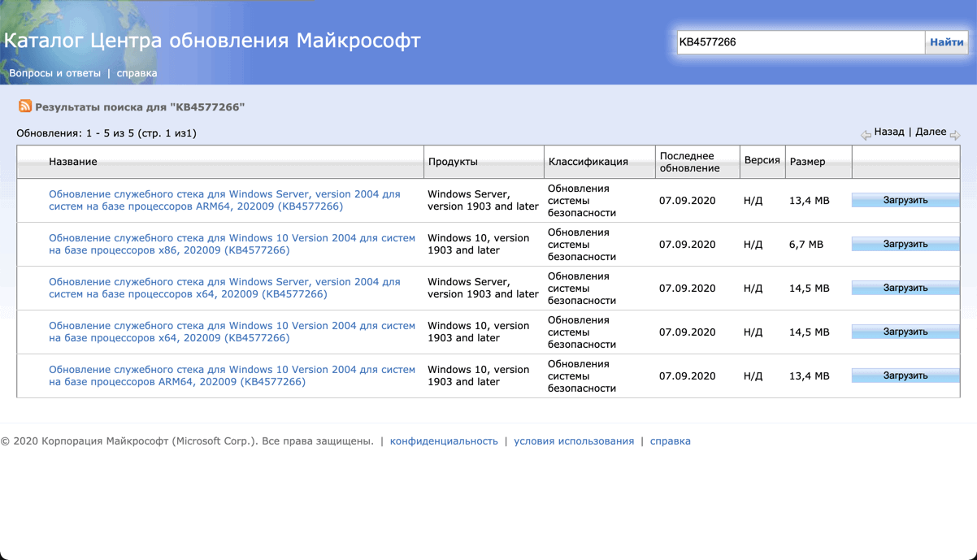Viewport: 977px width, 560px height.
Task: Open условия использования footer link
Action: [574, 441]
